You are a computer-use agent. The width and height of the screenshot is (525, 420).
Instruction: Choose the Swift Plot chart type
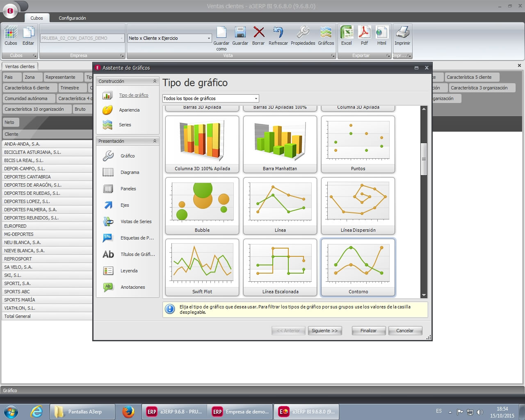[x=202, y=267]
